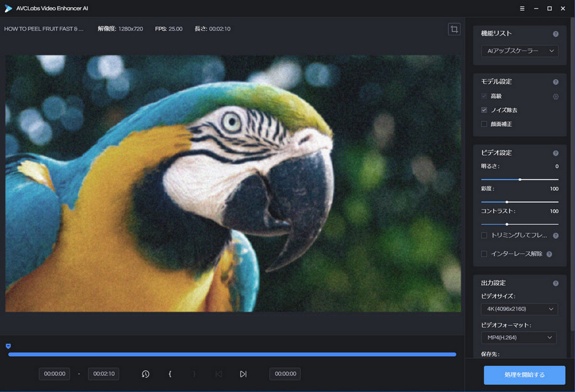Click the コントラスト slider handle

[507, 224]
